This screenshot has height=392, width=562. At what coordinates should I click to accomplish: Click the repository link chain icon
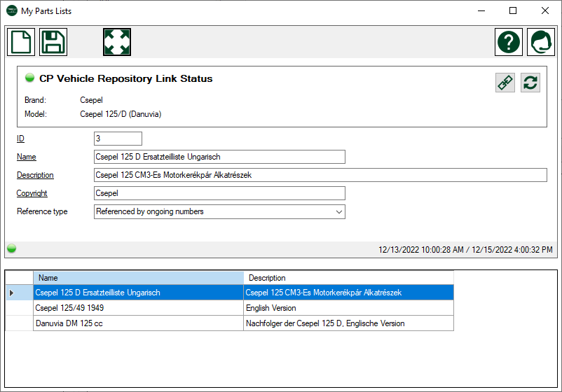coord(505,83)
